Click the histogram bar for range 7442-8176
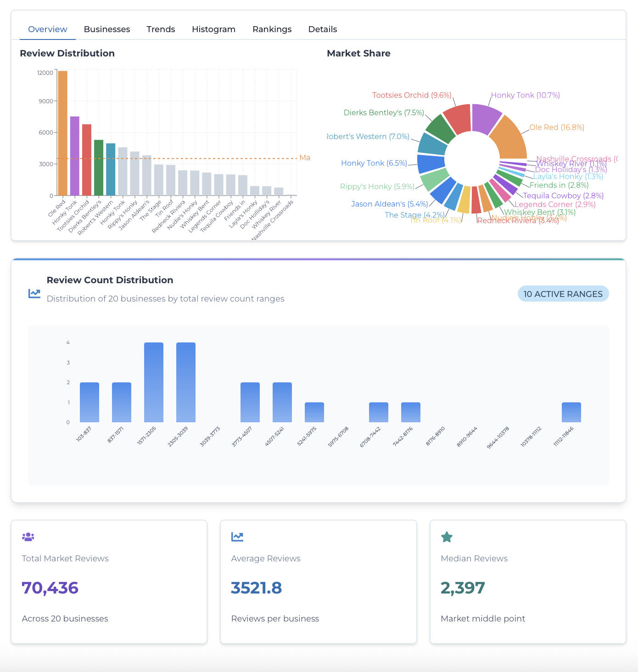This screenshot has height=672, width=638. pos(411,412)
